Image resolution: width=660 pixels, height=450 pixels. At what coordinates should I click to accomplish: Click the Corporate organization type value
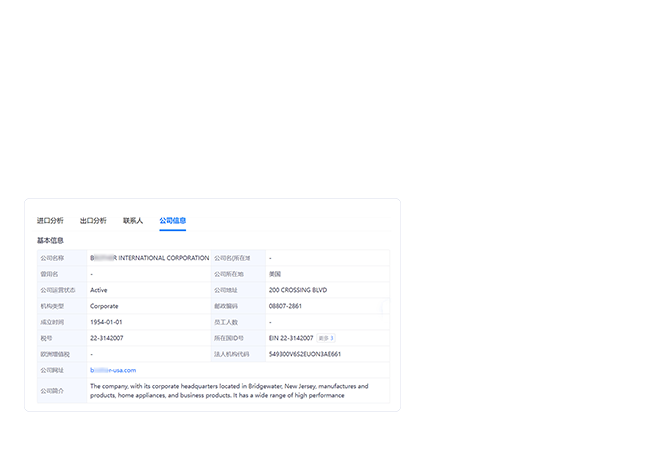(x=104, y=306)
